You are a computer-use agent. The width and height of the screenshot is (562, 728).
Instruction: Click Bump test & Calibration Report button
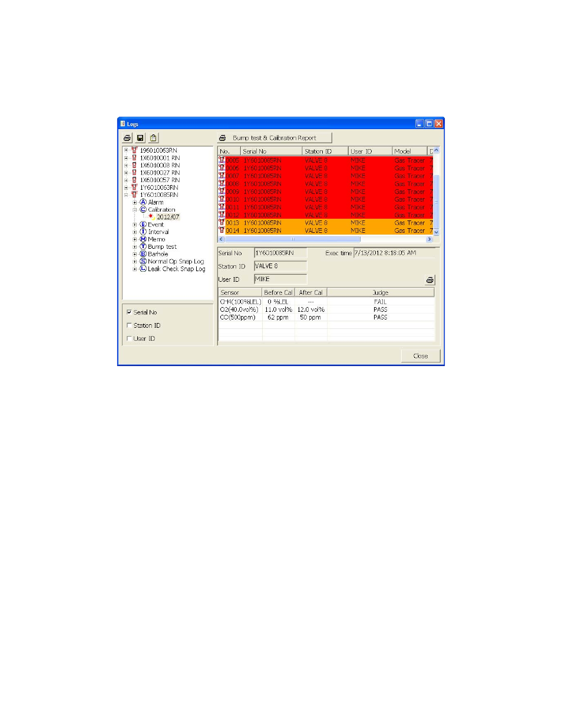(x=275, y=138)
